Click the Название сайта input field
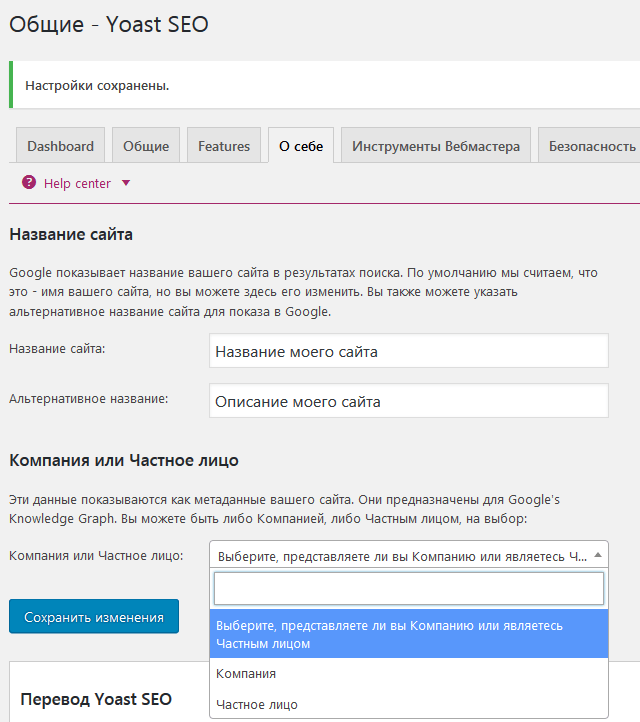640x722 pixels. [x=409, y=351]
